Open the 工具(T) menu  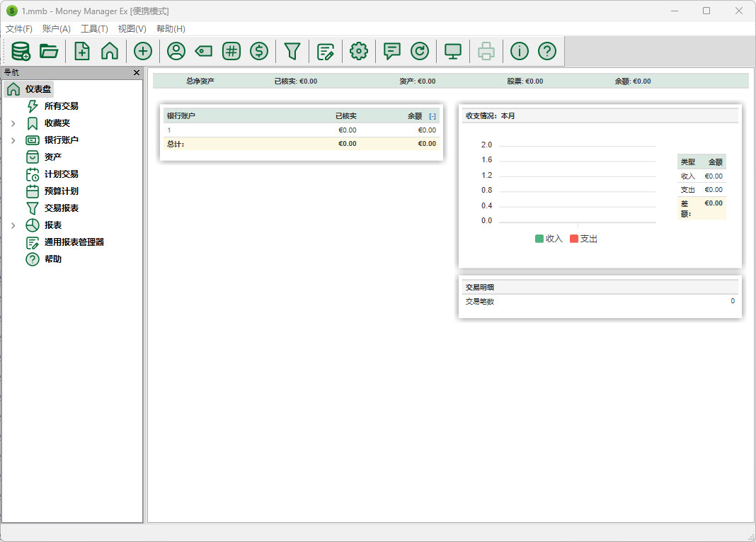click(x=94, y=29)
